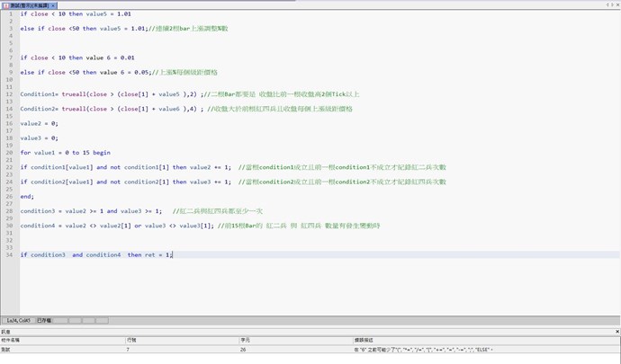This screenshot has height=364, width=621.
Task: Click the 'end;' statement on line 24
Action: point(27,196)
